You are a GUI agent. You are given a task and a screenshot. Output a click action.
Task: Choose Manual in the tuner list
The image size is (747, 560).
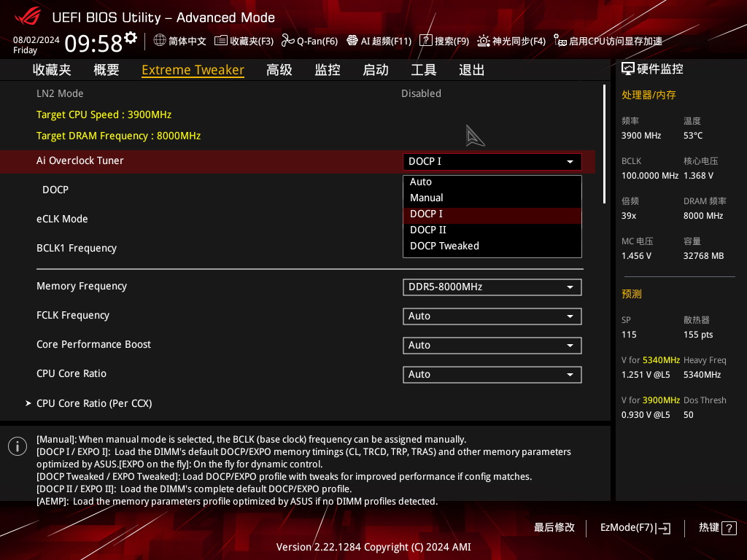pyautogui.click(x=492, y=198)
